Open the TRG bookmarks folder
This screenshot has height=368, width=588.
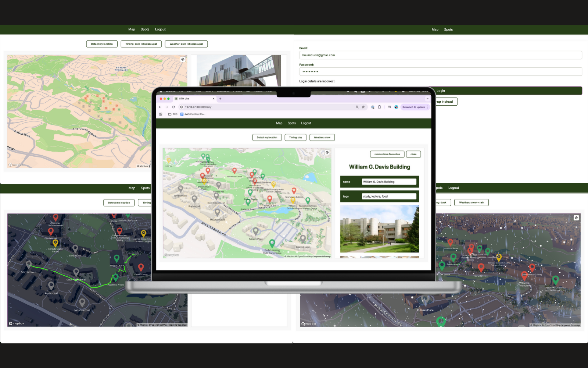click(x=173, y=114)
